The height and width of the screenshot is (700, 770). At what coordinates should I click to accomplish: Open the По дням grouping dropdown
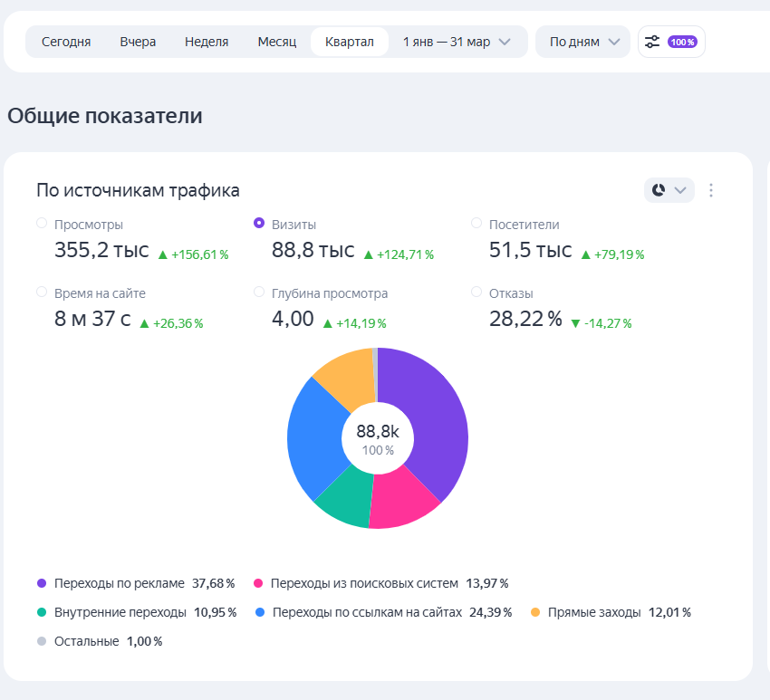(582, 42)
